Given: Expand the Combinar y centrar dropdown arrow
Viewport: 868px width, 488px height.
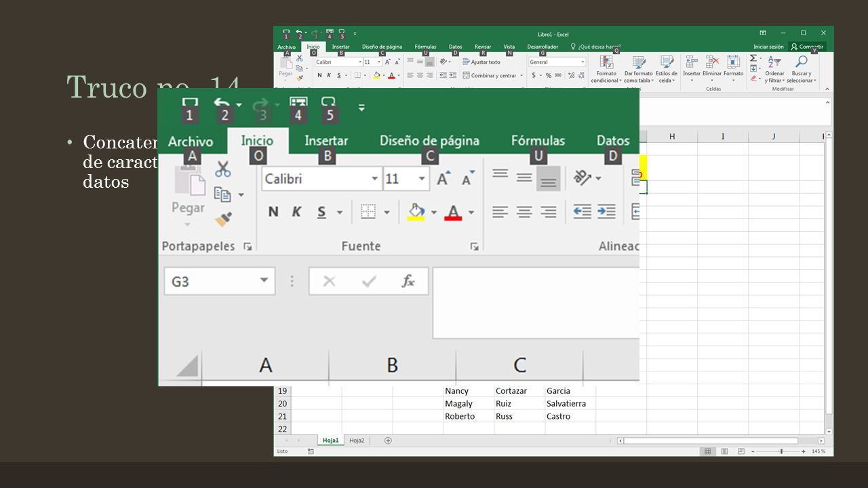Looking at the screenshot, I should tap(521, 75).
